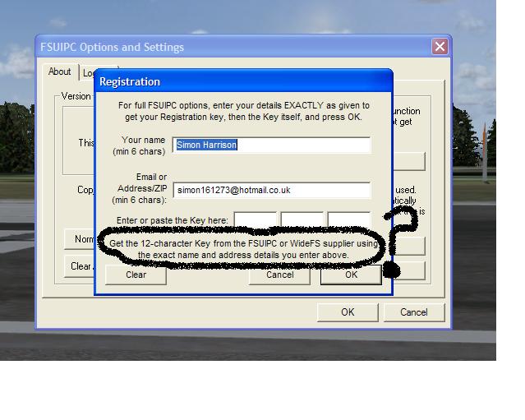The height and width of the screenshot is (420, 525).
Task: Click the Email or Address/ZIP field
Action: point(272,190)
